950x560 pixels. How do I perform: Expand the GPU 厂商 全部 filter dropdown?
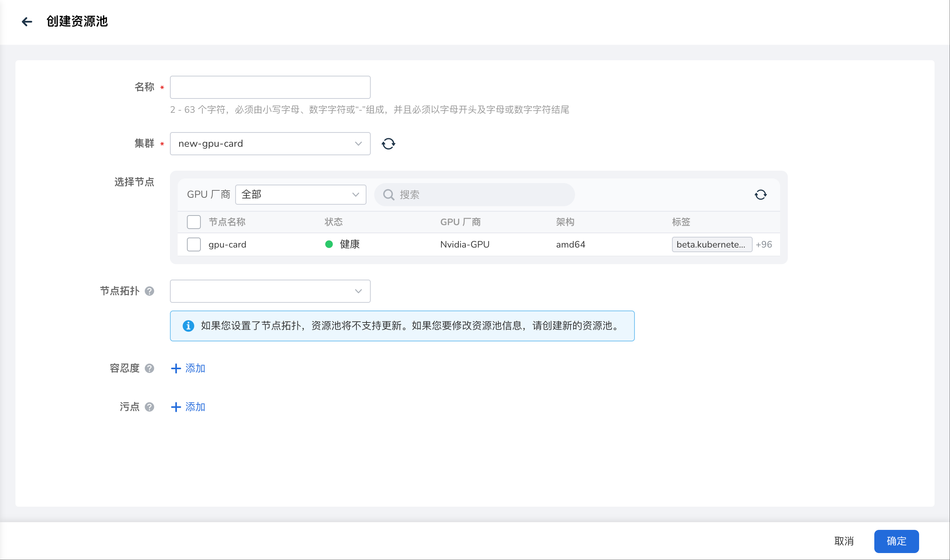(300, 195)
